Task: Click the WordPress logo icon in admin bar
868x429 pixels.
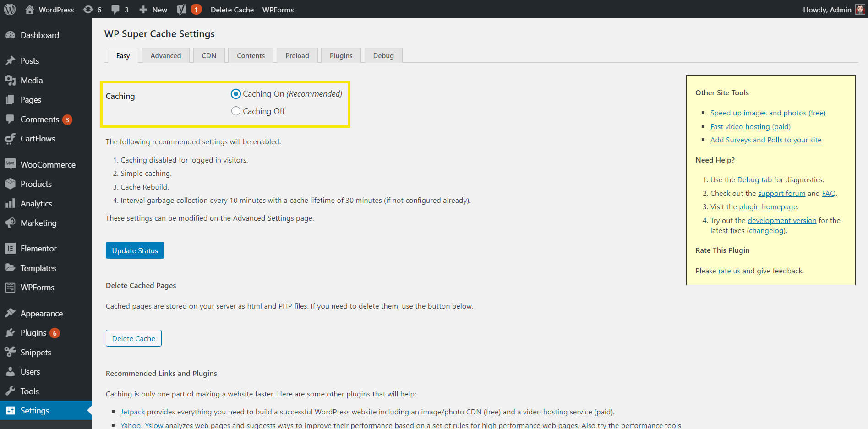Action: click(x=10, y=10)
